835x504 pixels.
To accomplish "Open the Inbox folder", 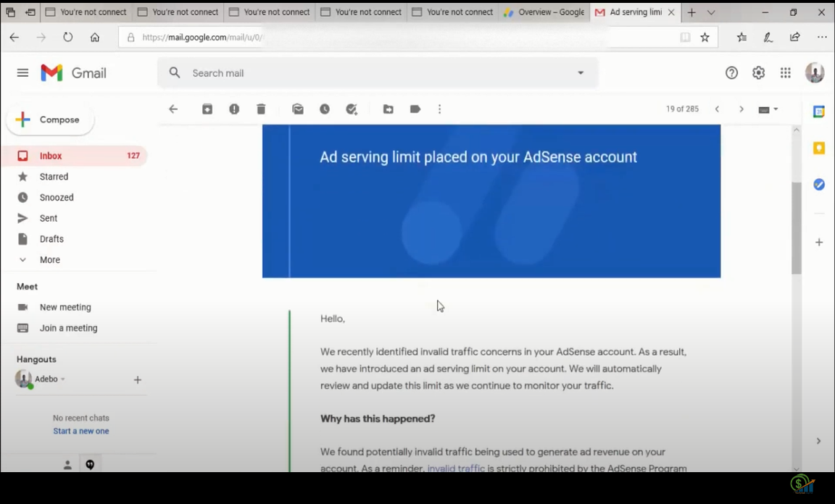I will click(74, 156).
